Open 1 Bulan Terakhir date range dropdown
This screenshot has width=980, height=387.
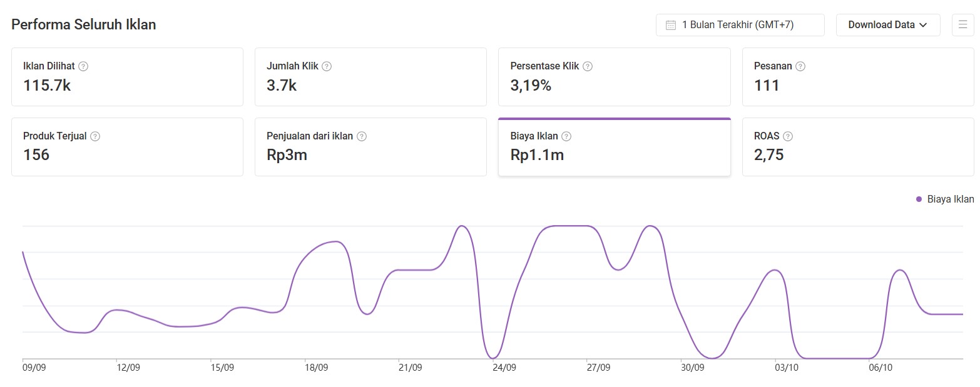pos(740,25)
